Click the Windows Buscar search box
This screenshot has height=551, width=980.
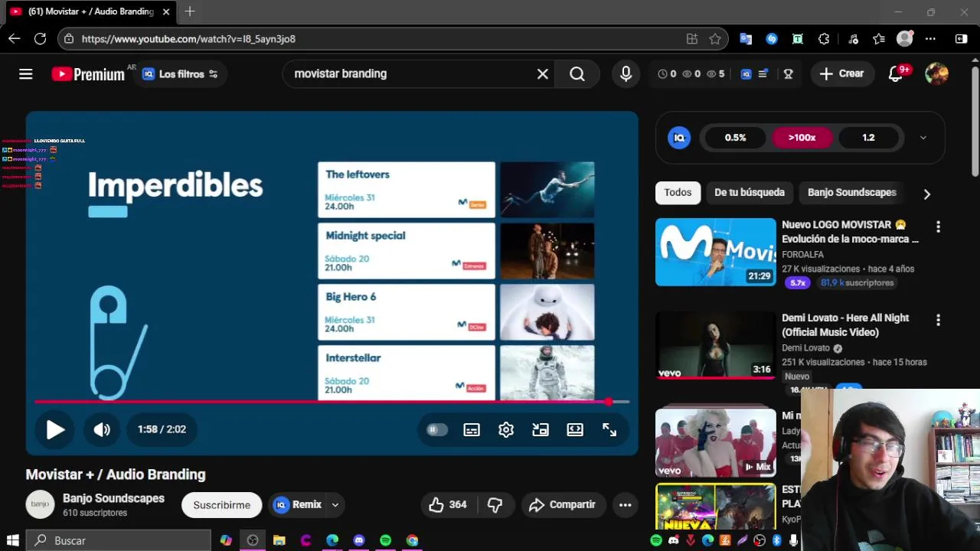[x=119, y=540]
